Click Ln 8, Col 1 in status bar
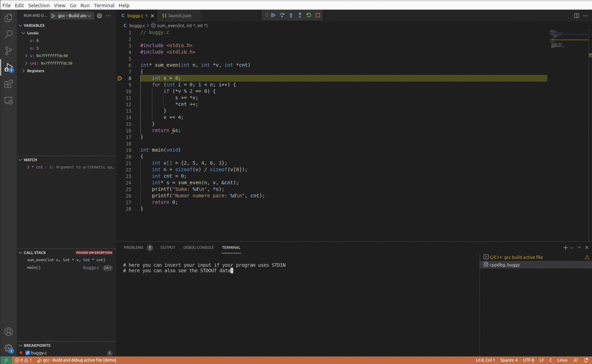 (x=485, y=360)
